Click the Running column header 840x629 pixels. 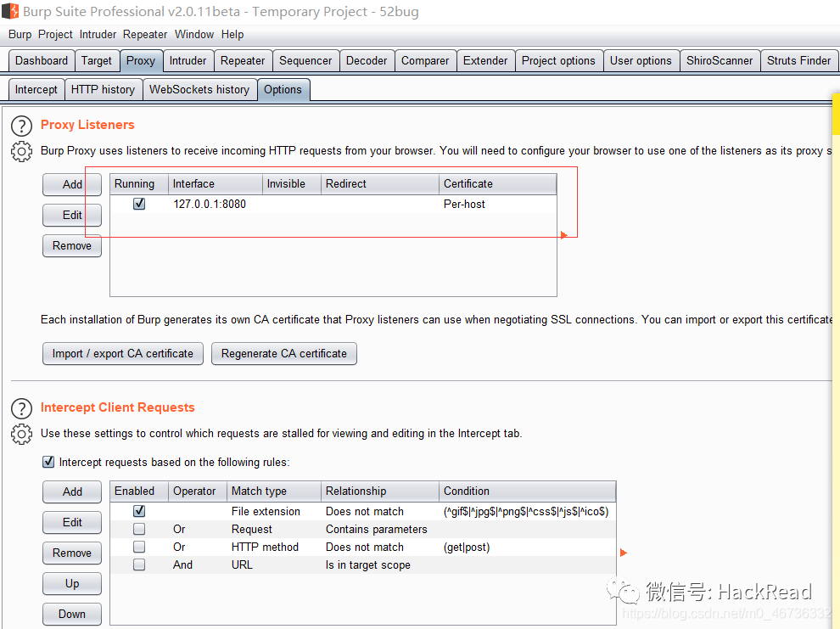[139, 183]
